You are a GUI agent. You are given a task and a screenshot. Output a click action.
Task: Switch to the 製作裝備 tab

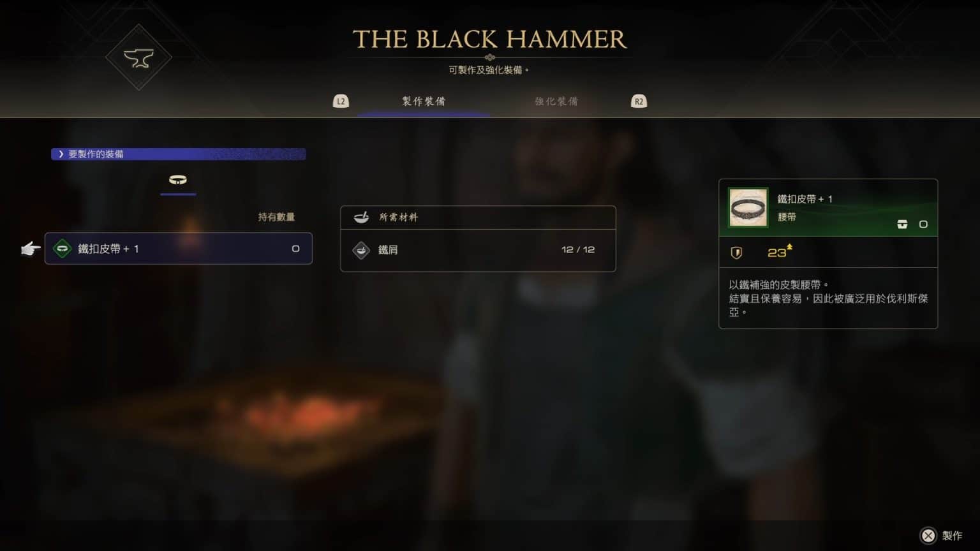click(424, 101)
